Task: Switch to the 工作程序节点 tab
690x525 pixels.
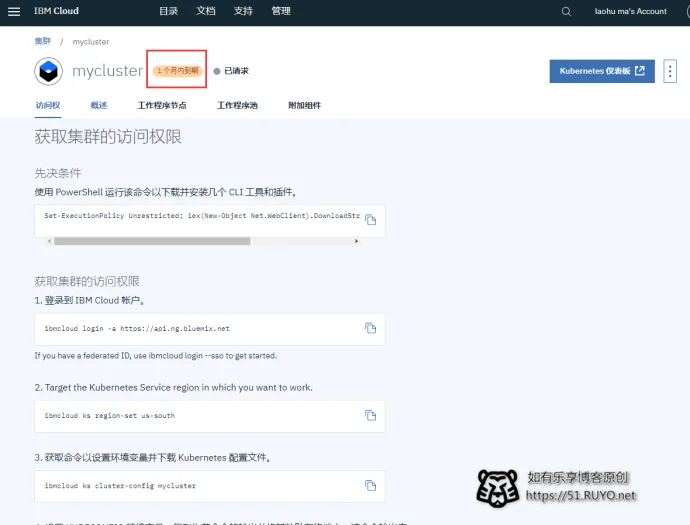Action: 162,105
